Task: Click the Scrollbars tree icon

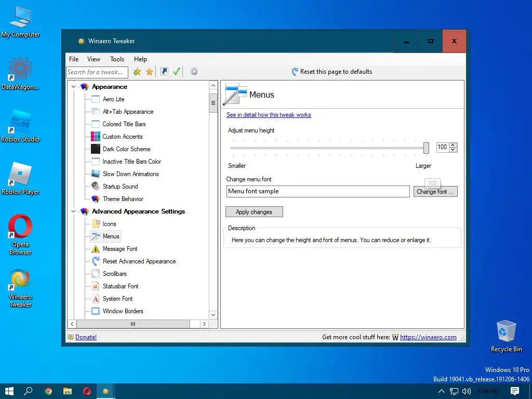Action: coord(96,273)
